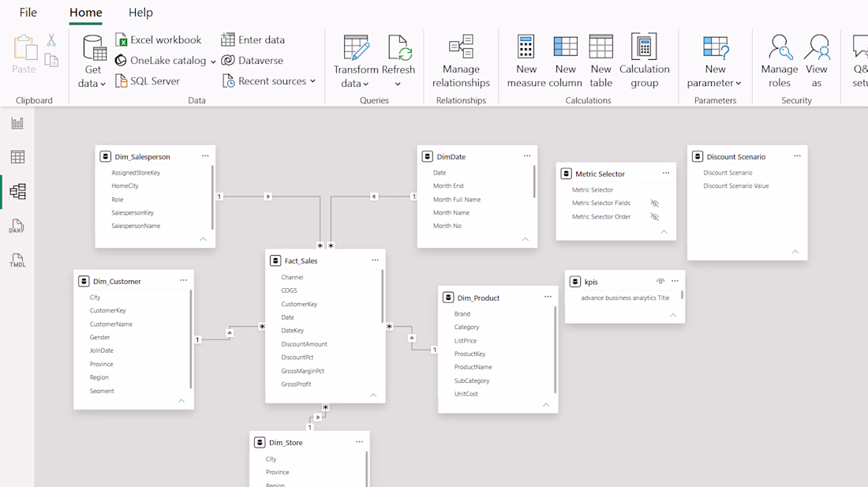The image size is (868, 487).
Task: Switch to DAX query view
Action: pos(17,226)
